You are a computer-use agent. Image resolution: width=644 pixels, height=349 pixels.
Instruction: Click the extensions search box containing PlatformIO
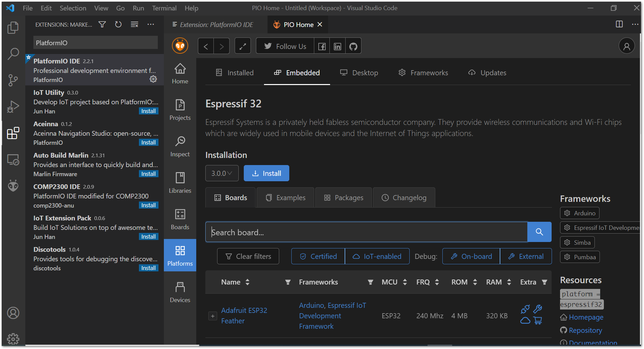[x=95, y=43]
